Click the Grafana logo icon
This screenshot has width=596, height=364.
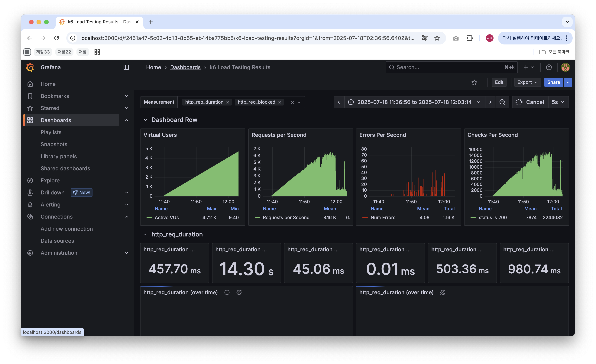[x=30, y=67]
